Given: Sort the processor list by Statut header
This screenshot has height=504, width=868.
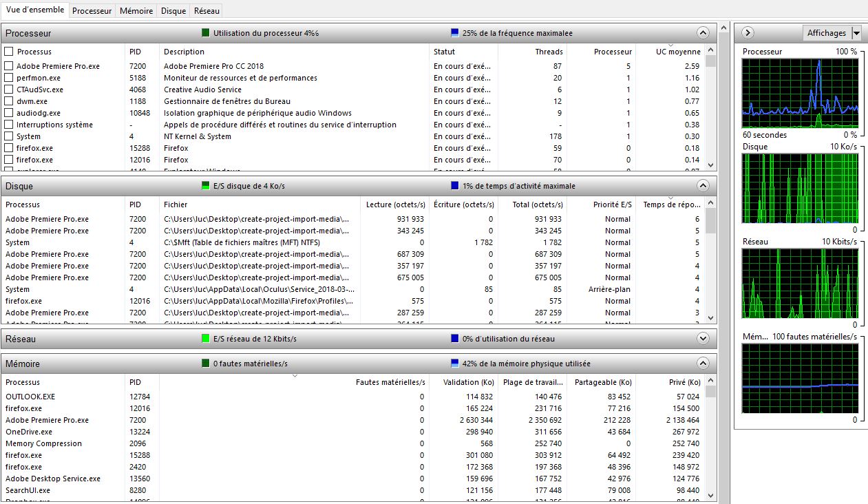Looking at the screenshot, I should point(463,52).
